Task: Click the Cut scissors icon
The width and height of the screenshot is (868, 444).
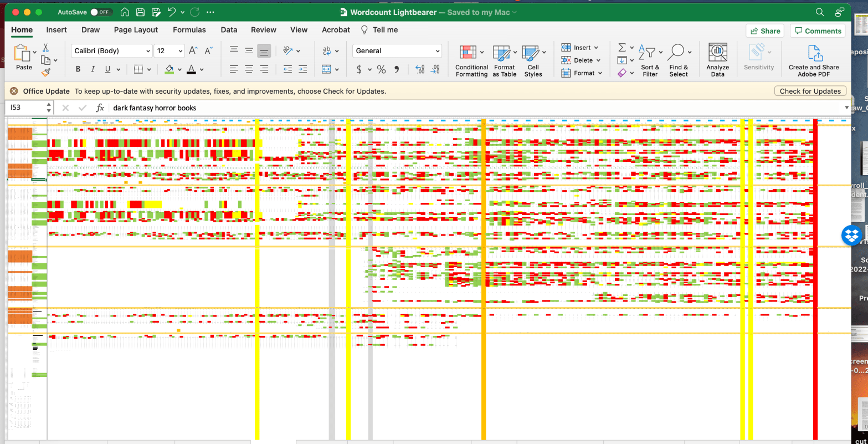Action: (x=46, y=48)
